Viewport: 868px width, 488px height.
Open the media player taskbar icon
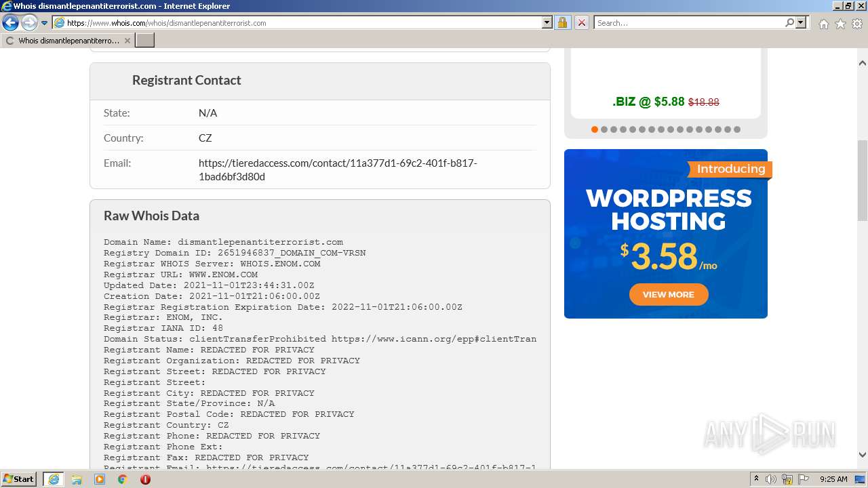(x=100, y=479)
